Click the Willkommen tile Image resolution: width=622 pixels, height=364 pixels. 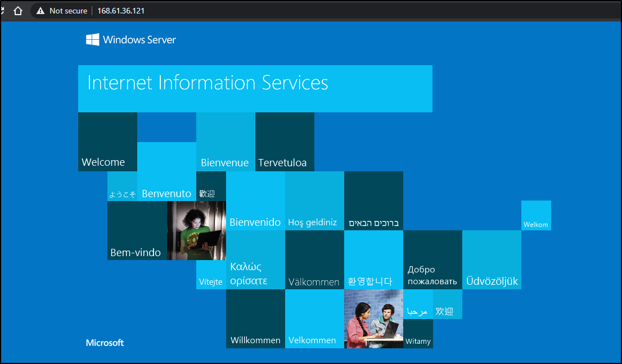pyautogui.click(x=255, y=319)
